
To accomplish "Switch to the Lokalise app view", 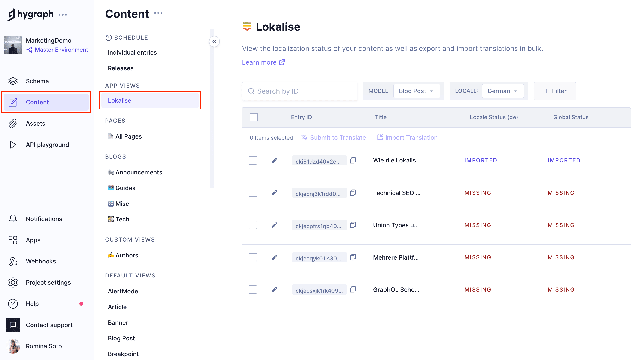I will (x=119, y=100).
